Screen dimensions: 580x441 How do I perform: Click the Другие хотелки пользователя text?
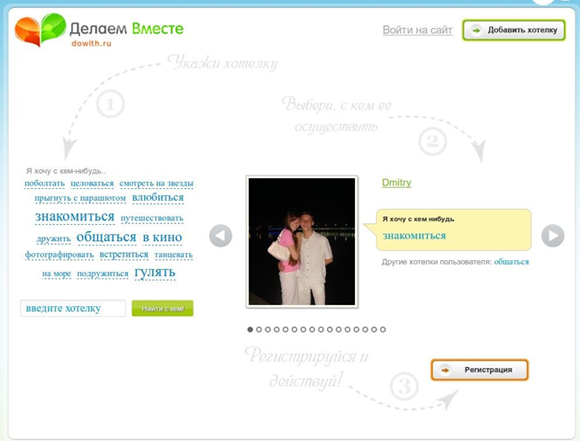[436, 262]
